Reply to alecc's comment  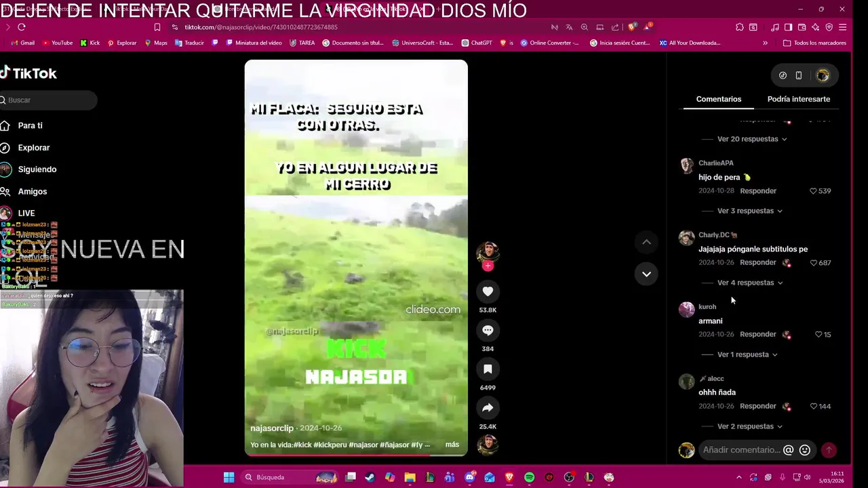[x=758, y=406]
